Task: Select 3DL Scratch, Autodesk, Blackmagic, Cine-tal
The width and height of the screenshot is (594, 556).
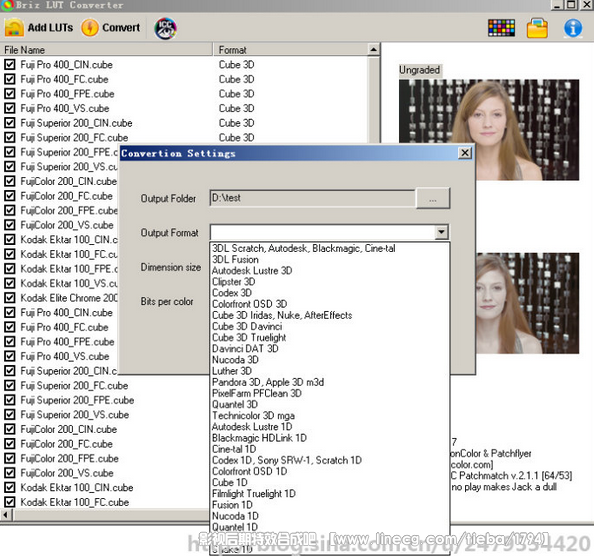Action: tap(303, 248)
